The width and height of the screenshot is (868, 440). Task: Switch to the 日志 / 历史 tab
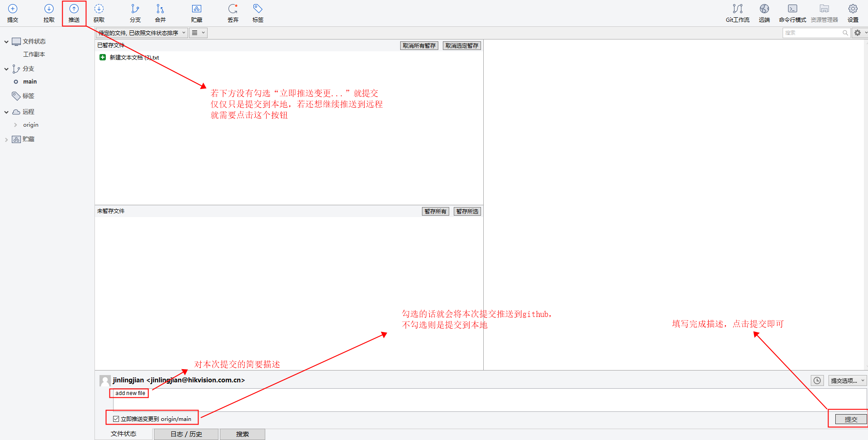[186, 434]
